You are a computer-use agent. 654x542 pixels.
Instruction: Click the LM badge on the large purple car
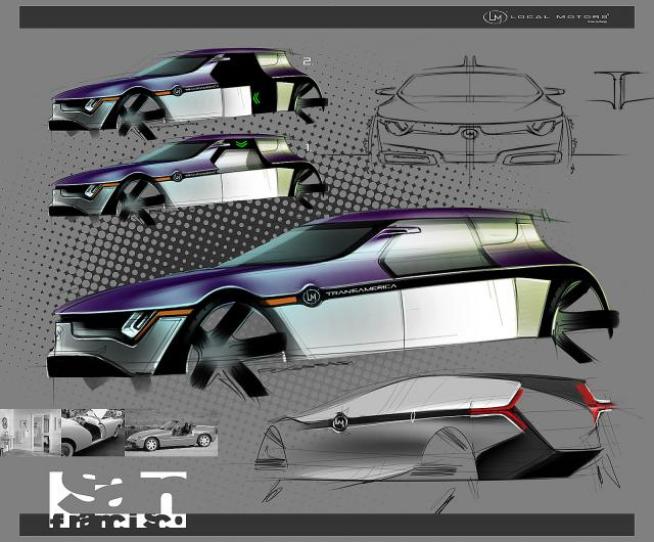tap(312, 295)
